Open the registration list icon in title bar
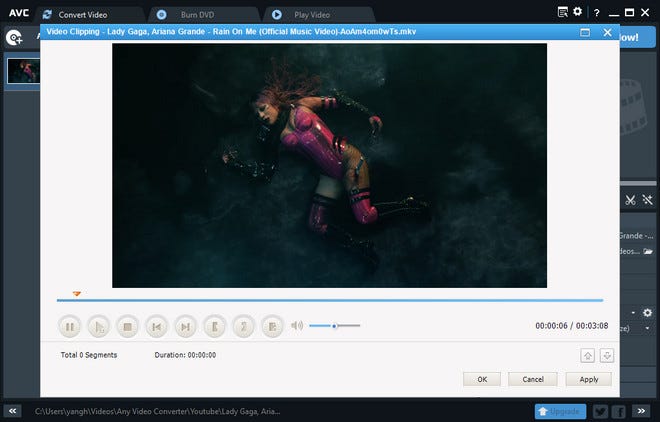 tap(563, 12)
